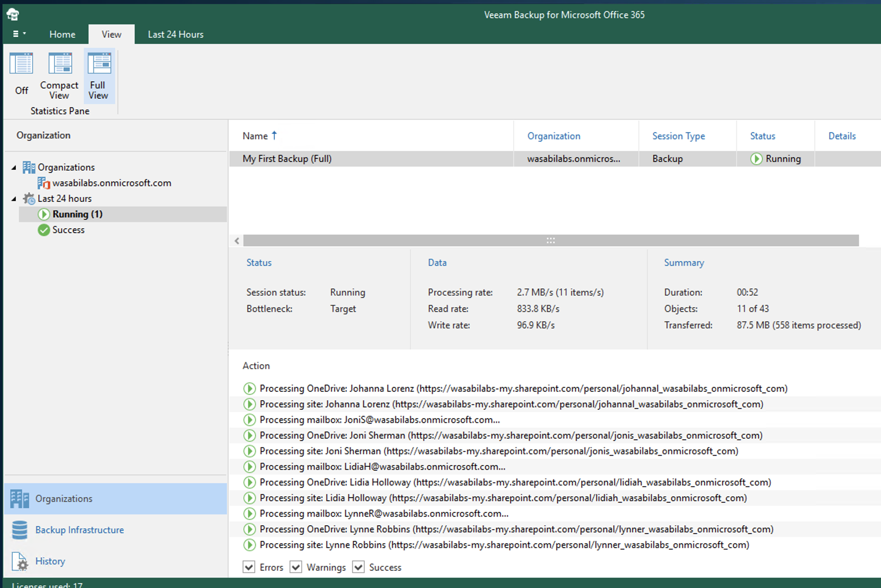Sort by the Session Type column header
Viewport: 881px width, 588px height.
click(678, 136)
